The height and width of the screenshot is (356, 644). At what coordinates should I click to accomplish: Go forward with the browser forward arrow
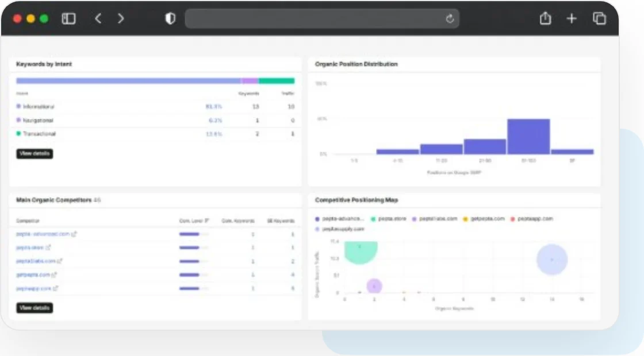[121, 18]
